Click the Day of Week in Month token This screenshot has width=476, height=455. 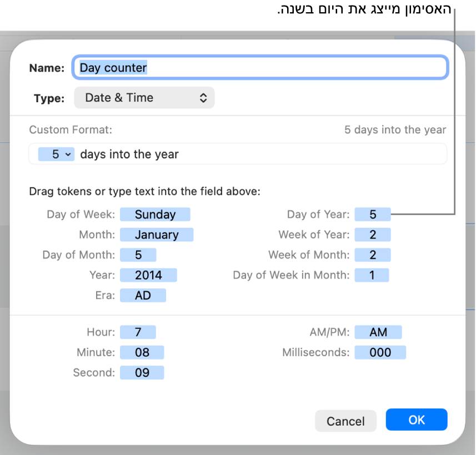[x=372, y=275]
